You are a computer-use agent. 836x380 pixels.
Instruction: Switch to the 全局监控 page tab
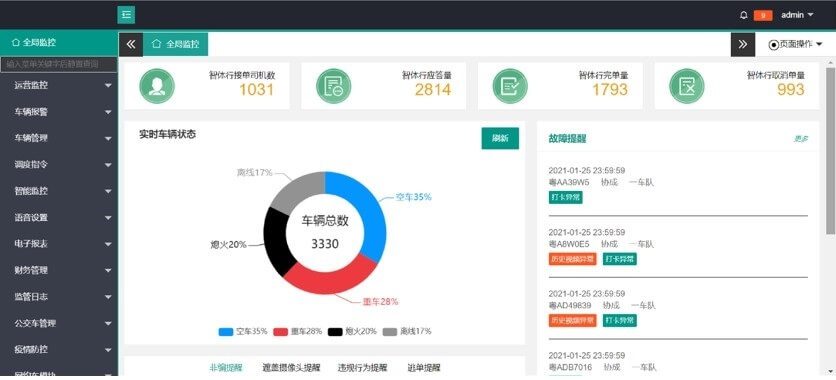coord(175,44)
